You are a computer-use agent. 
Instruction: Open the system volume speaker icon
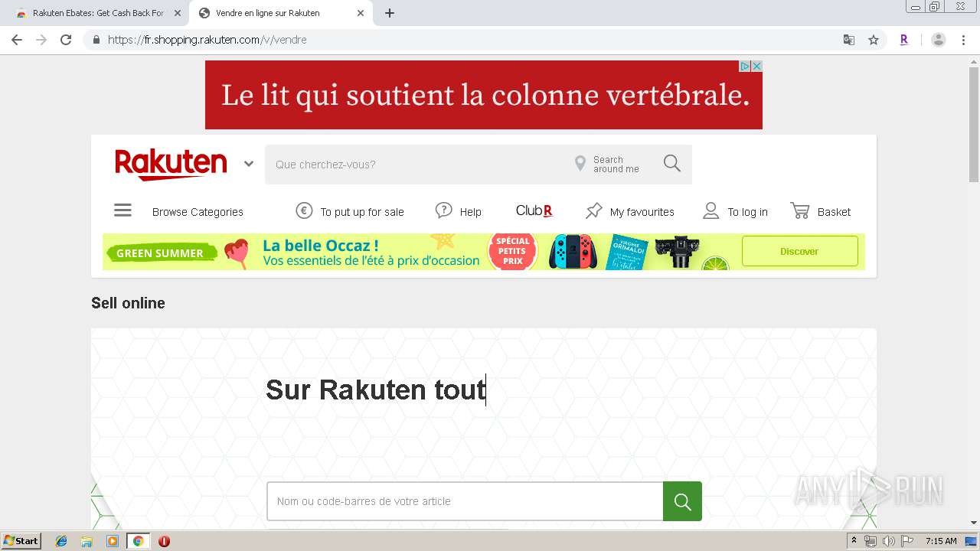click(x=888, y=541)
